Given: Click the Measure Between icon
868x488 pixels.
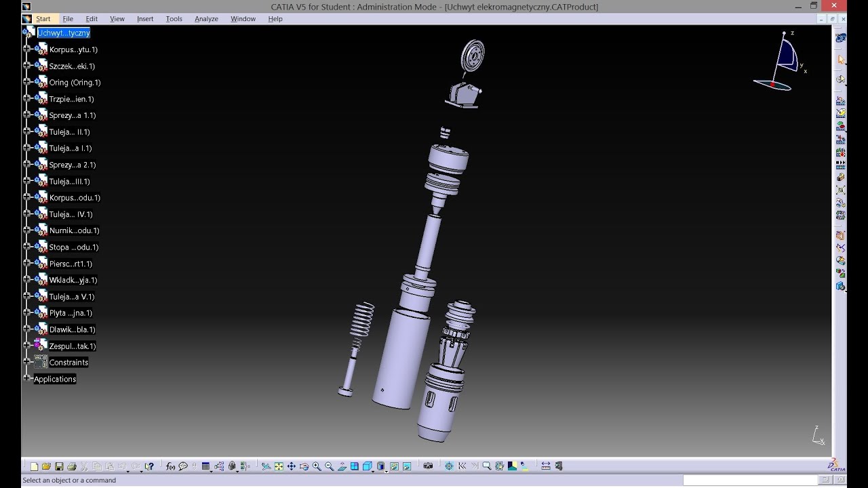Looking at the screenshot, I should 546,466.
